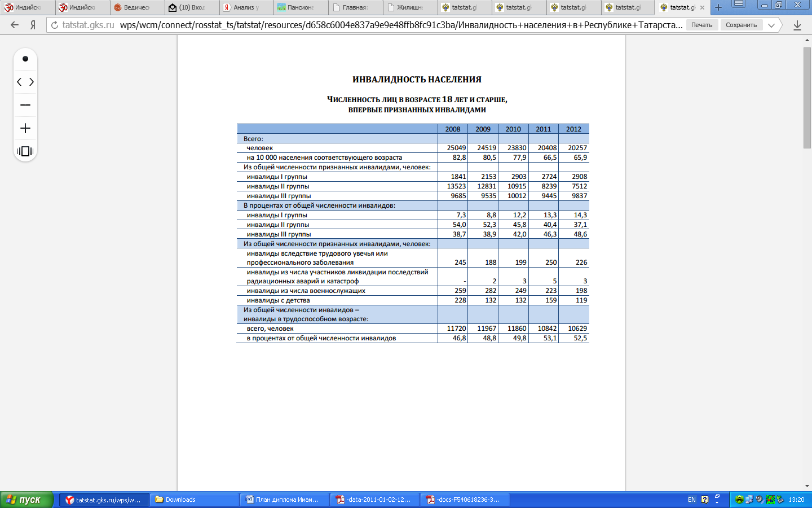This screenshot has height=508, width=812.
Task: Click value 54,0 in the 2008 column
Action: 459,225
